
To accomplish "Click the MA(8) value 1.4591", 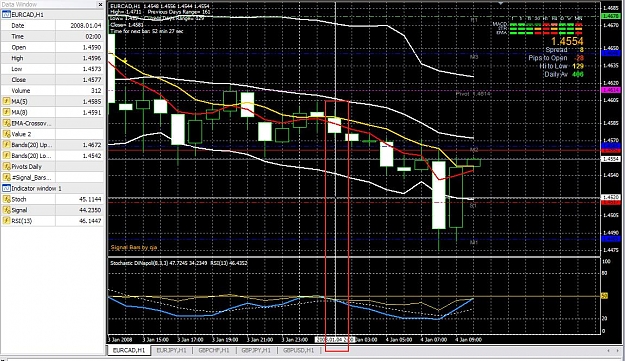I will click(x=92, y=112).
